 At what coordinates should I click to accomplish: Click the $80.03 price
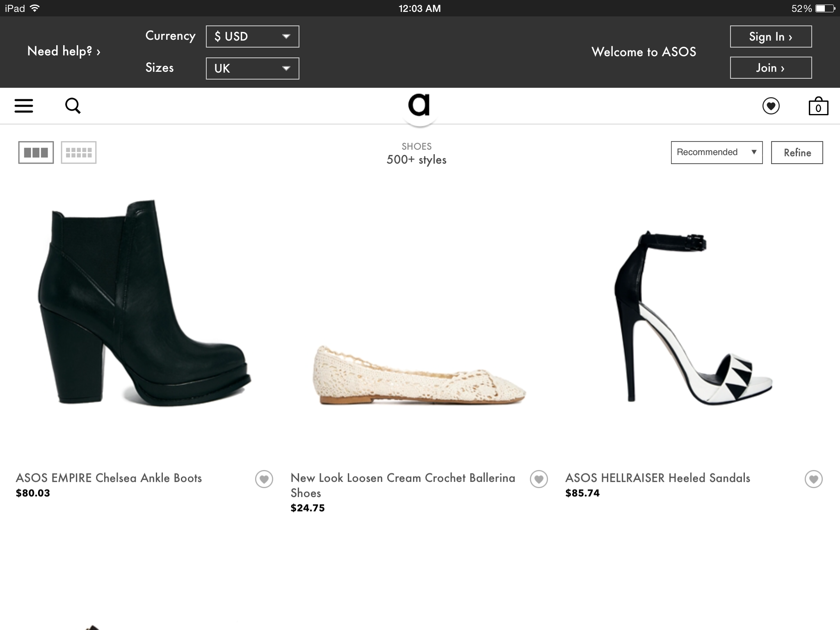33,493
